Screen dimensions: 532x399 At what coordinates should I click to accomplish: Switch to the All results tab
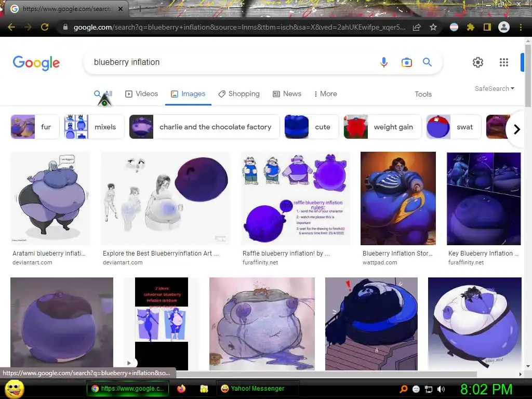click(x=103, y=94)
